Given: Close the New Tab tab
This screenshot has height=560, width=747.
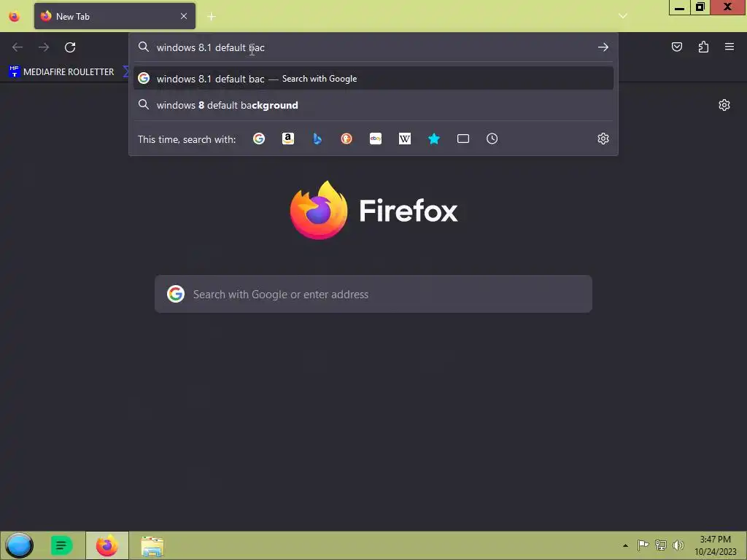Looking at the screenshot, I should tap(184, 16).
